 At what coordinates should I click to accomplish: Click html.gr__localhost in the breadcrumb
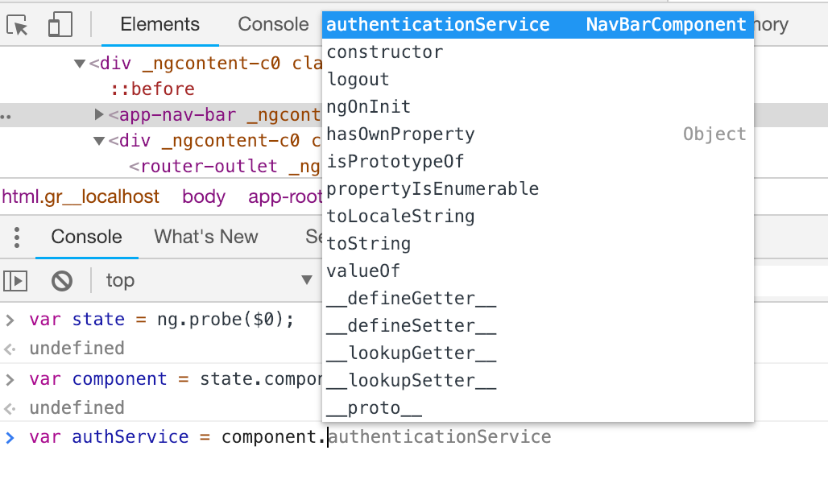click(x=81, y=196)
